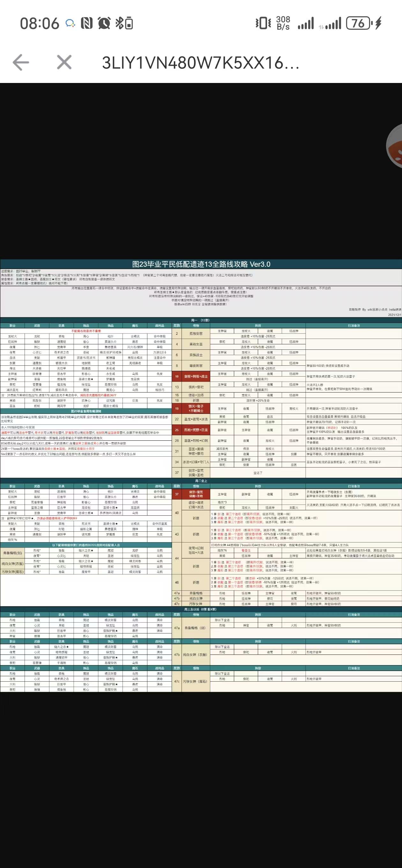Image resolution: width=402 pixels, height=868 pixels.
Task: Tap the red 看备注 cell
Action: [x=246, y=550]
